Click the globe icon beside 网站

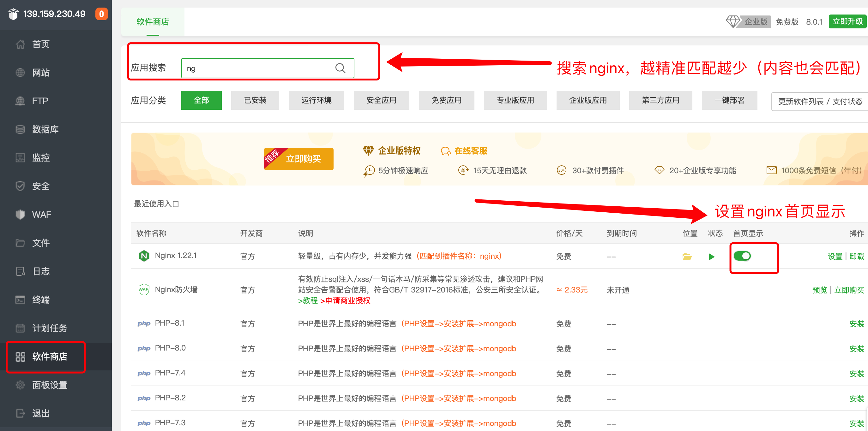pyautogui.click(x=20, y=72)
